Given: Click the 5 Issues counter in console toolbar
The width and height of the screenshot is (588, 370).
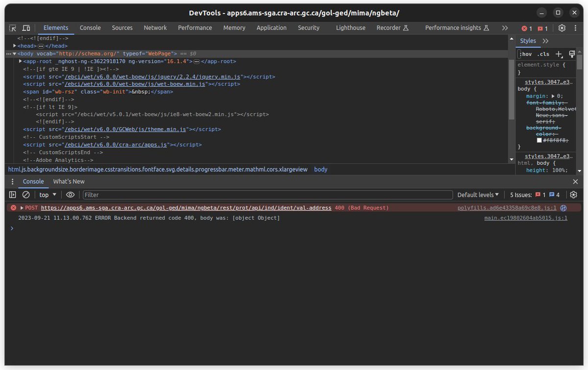Looking at the screenshot, I should (x=535, y=195).
